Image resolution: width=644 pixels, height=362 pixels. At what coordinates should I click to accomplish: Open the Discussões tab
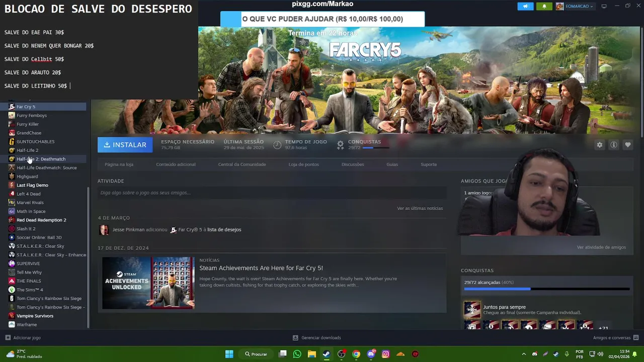pos(353,164)
